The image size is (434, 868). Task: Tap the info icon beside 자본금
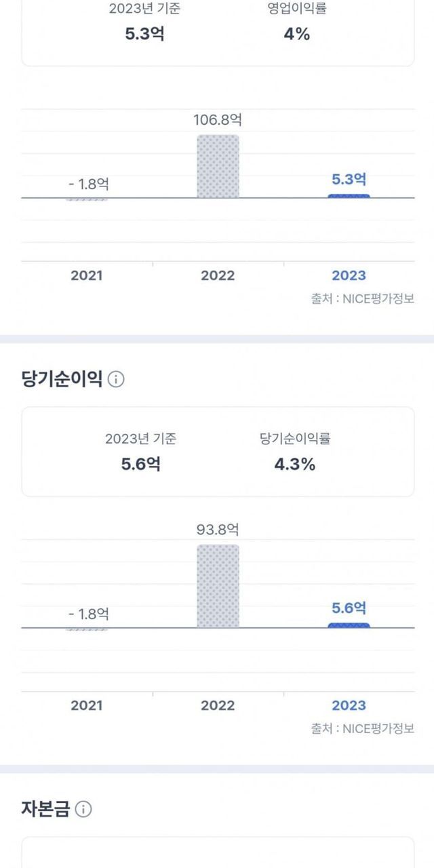83,809
